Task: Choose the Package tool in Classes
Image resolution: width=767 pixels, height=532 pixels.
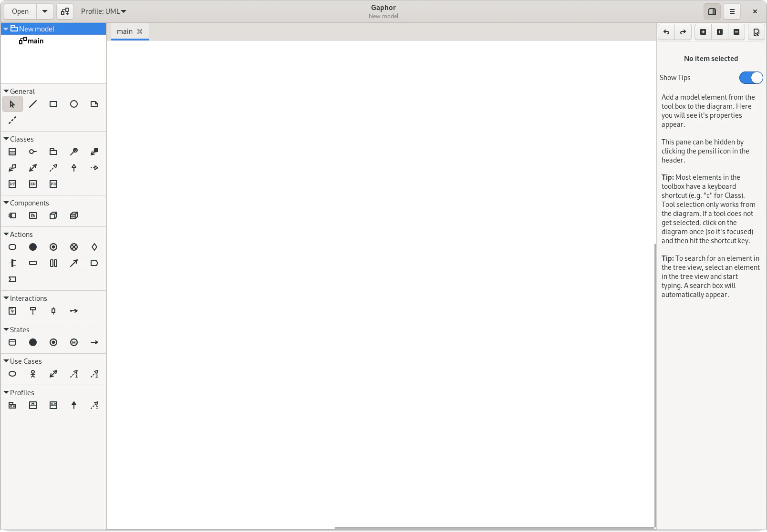Action: (53, 152)
